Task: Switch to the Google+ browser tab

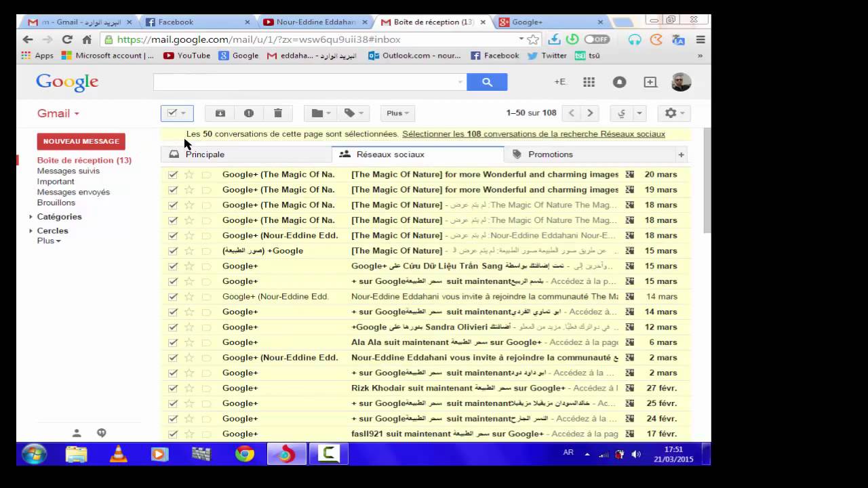Action: coord(551,22)
